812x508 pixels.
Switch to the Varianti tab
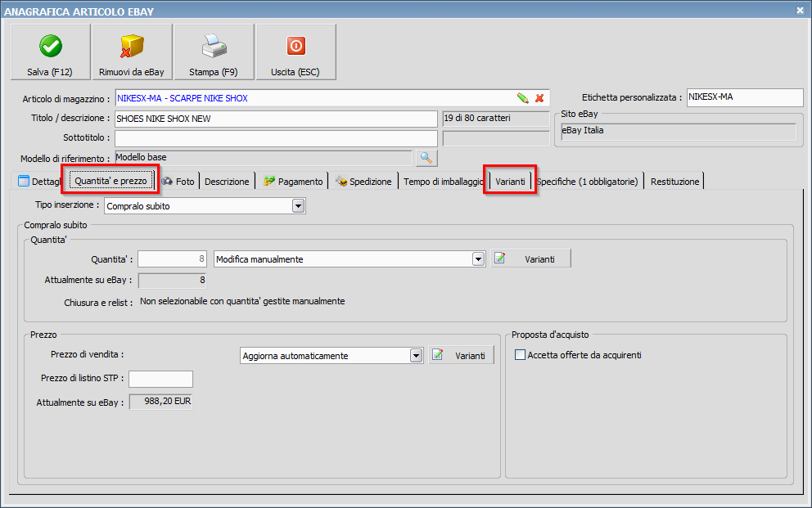[x=510, y=182]
